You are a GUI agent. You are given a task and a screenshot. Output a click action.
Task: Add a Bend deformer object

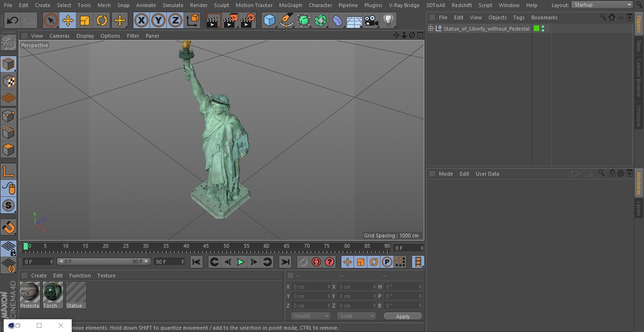click(x=338, y=20)
